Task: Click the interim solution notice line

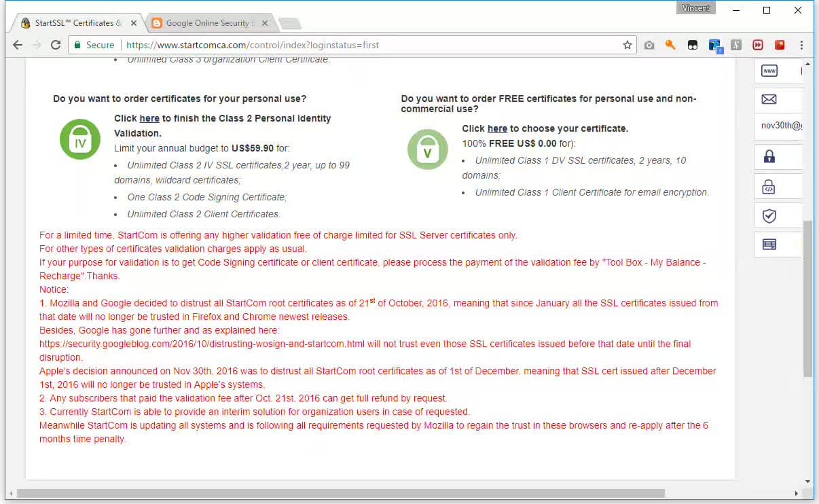Action: [255, 412]
